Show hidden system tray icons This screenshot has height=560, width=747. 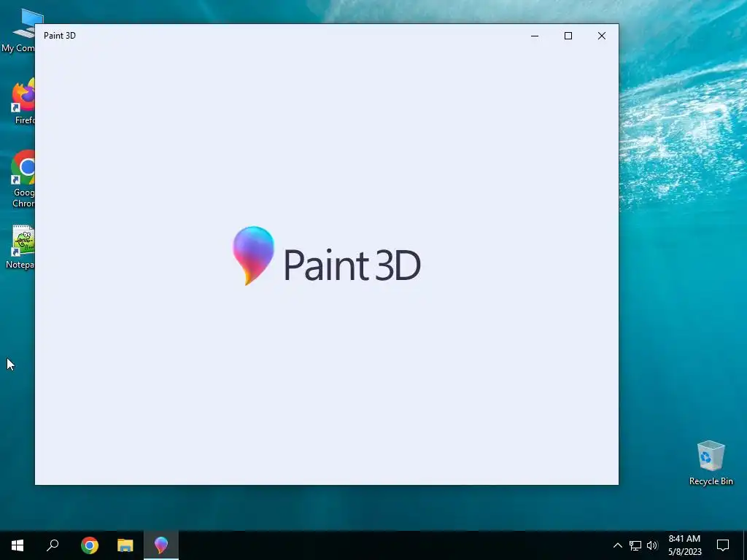pyautogui.click(x=617, y=545)
